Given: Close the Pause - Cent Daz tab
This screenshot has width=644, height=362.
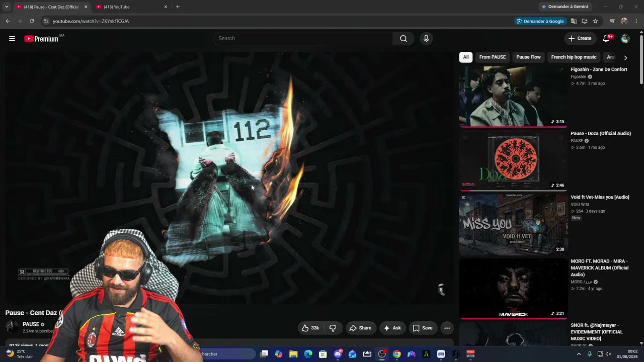Looking at the screenshot, I should [x=86, y=7].
